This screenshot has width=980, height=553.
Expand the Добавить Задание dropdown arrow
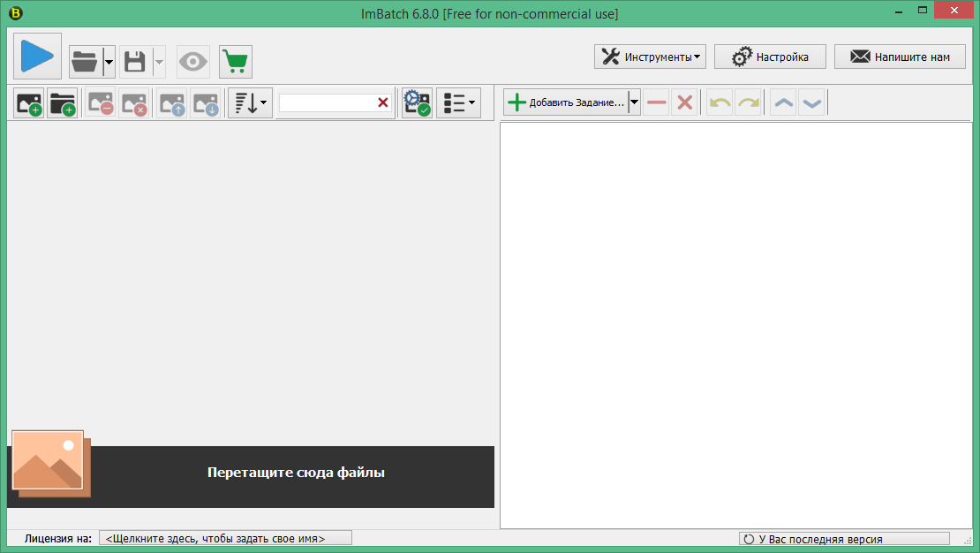[x=634, y=102]
